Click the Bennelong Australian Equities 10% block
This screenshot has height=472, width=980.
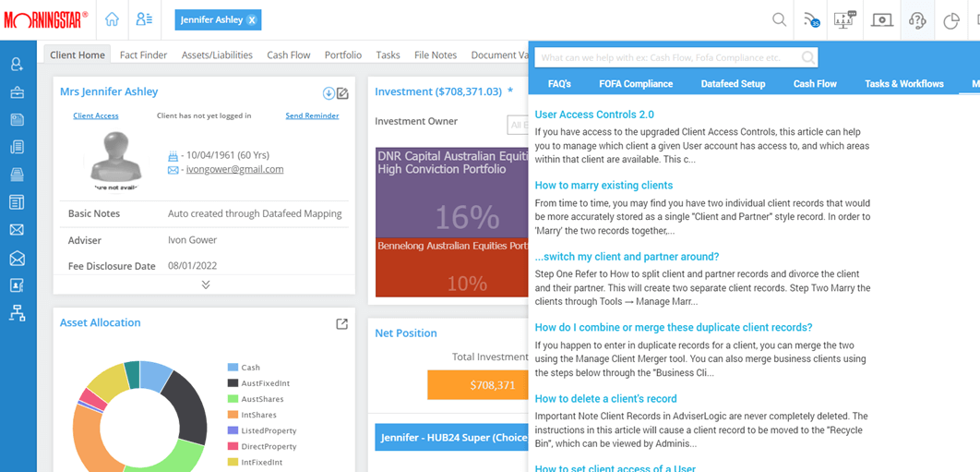452,267
